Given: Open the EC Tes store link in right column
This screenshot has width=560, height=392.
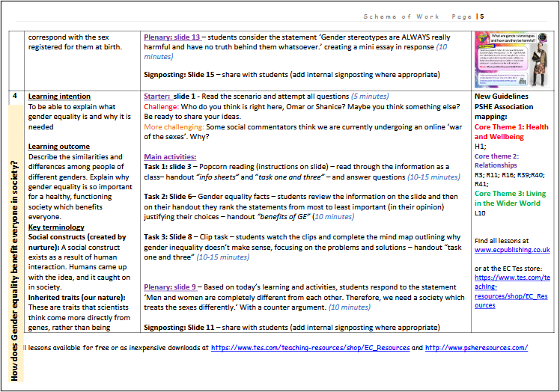Looking at the screenshot, I should point(512,291).
